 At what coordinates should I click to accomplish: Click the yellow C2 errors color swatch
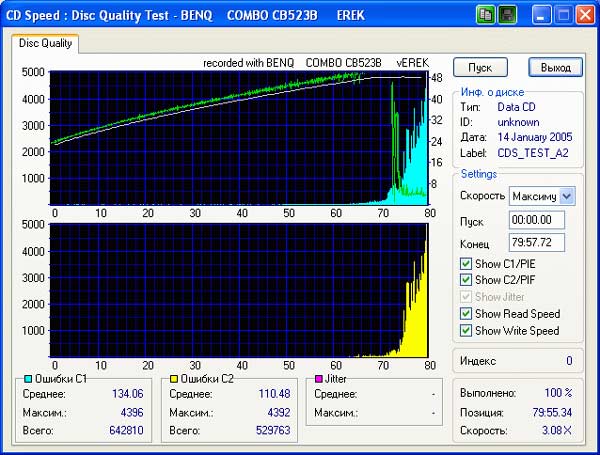tap(173, 380)
